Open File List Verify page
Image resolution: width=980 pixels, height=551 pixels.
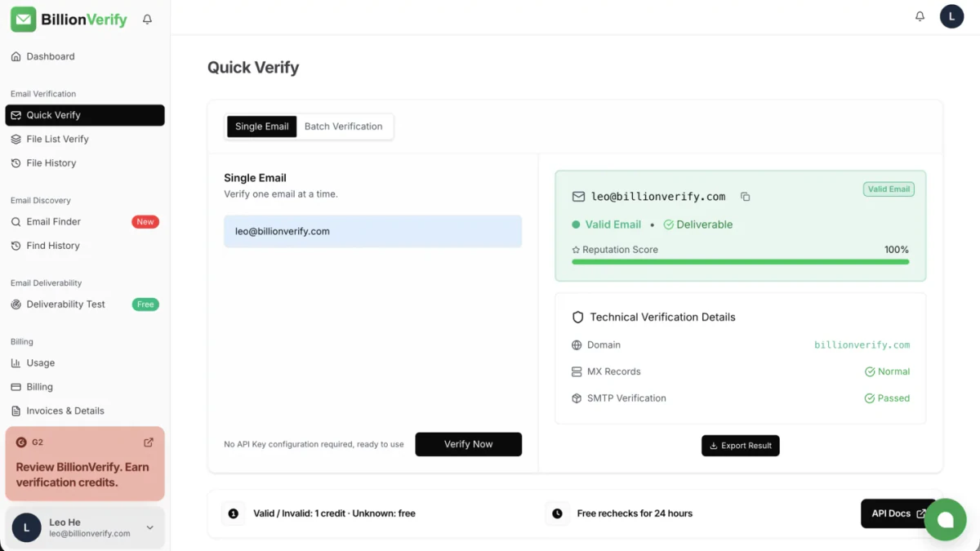[85, 139]
